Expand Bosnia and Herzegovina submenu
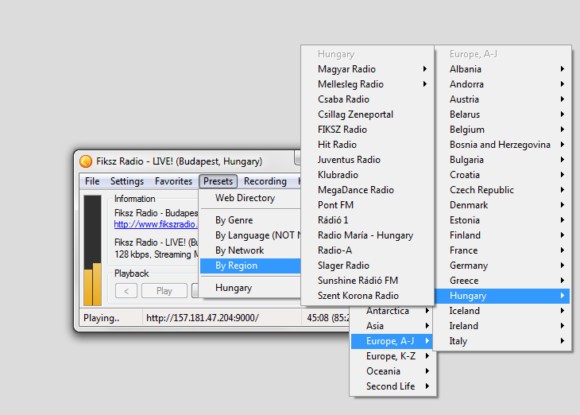This screenshot has width=580, height=415. 503,145
